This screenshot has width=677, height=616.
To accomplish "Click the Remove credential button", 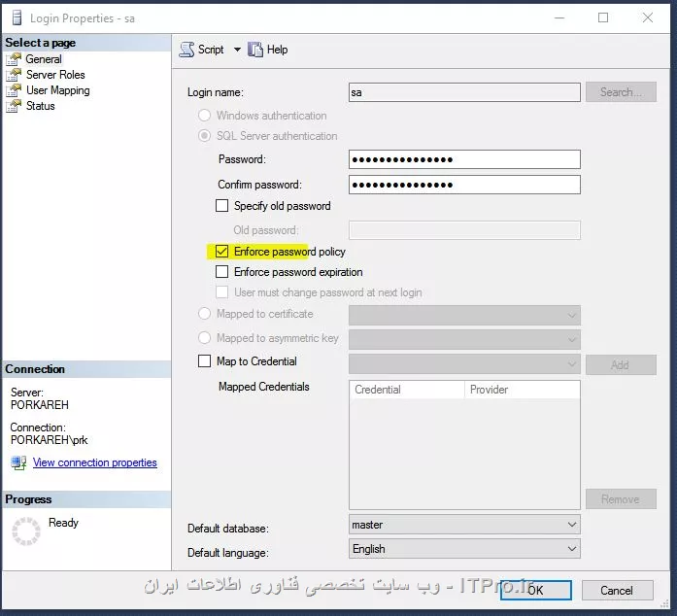I will click(621, 499).
